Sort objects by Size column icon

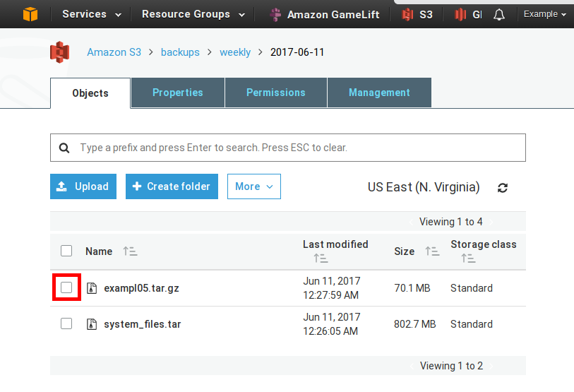click(432, 251)
